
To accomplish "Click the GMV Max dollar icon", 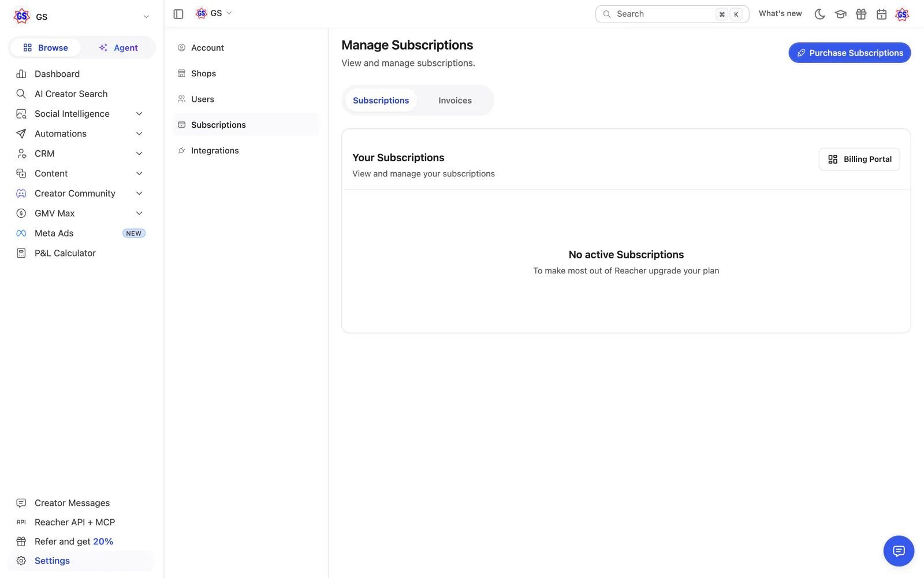I will click(21, 213).
